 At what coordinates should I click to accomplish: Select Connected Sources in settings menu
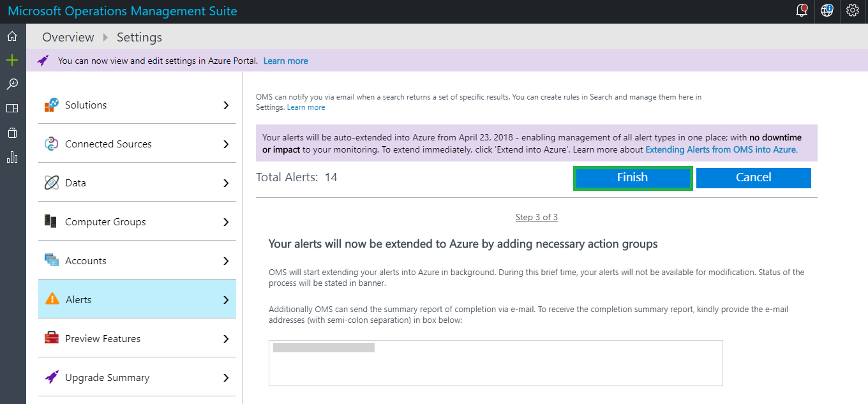(137, 144)
